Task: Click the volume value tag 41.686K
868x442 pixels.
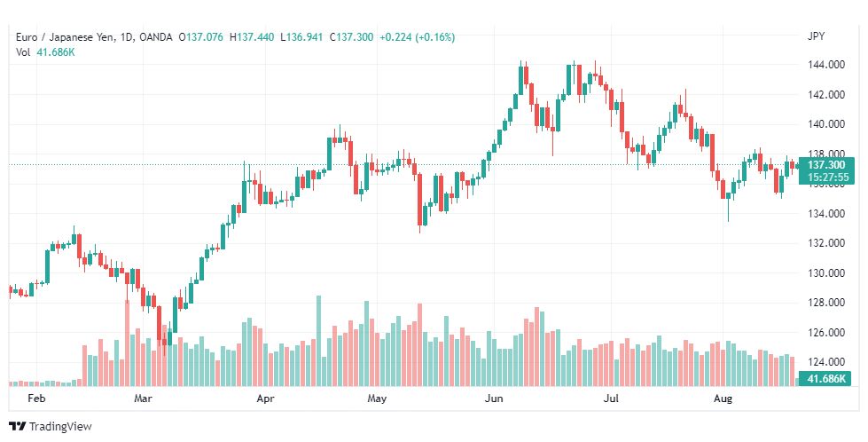Action: click(826, 379)
